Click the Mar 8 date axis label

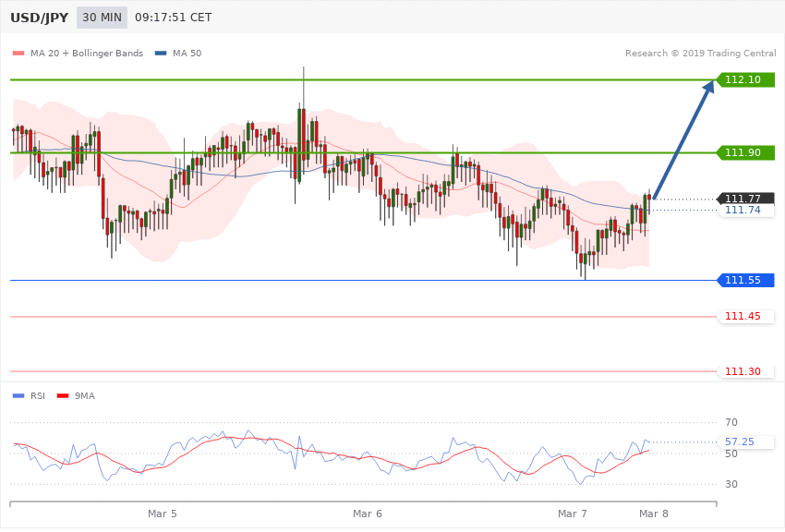(x=654, y=514)
